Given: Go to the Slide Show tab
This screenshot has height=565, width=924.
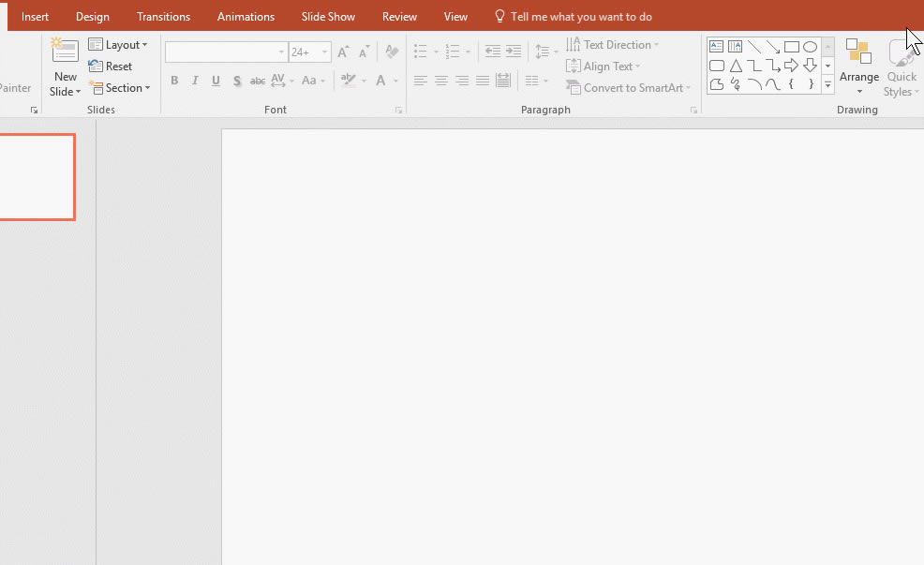Looking at the screenshot, I should point(328,17).
